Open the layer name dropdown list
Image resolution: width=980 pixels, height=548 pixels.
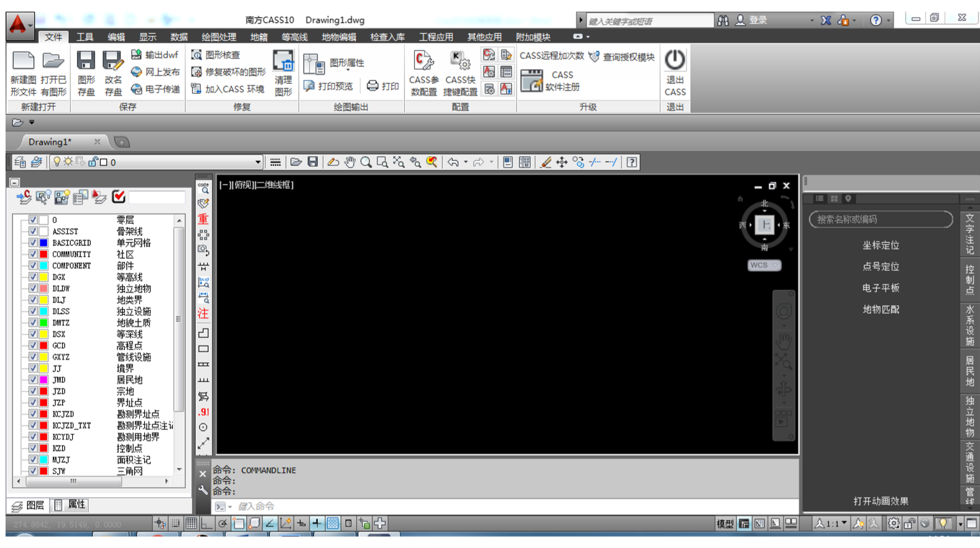pyautogui.click(x=257, y=162)
